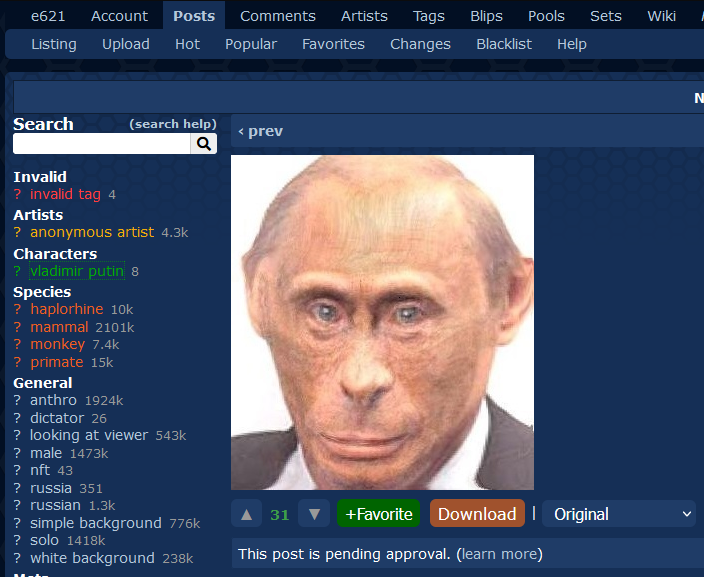Click the Download button
Viewport: 704px width, 577px height.
click(477, 513)
